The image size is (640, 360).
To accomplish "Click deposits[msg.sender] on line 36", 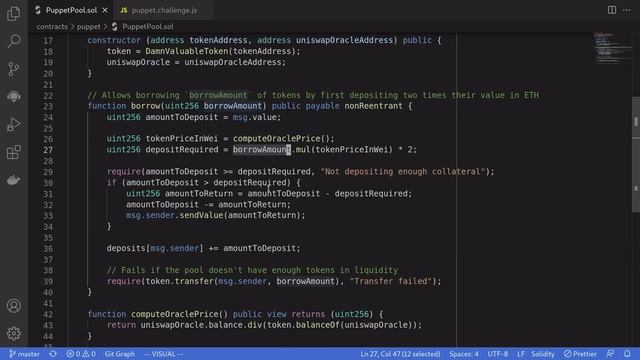I will tap(155, 248).
